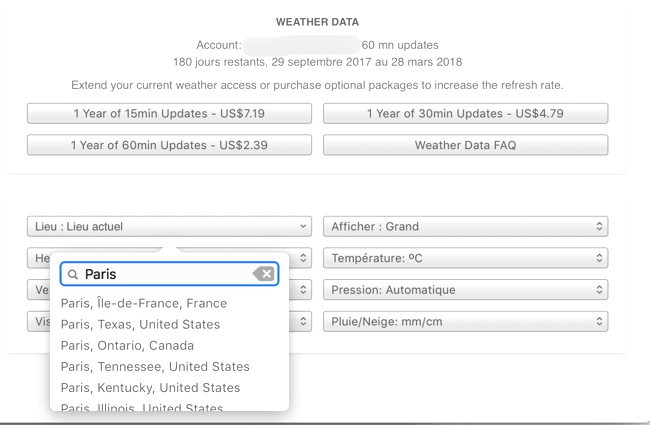This screenshot has height=425, width=650.
Task: Clear the Paris search text
Action: click(x=263, y=274)
